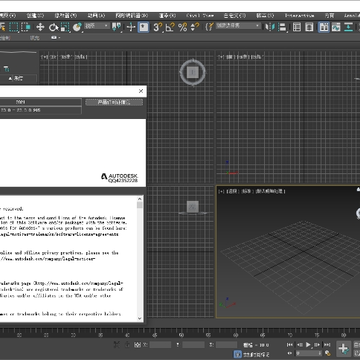Screen dimensions: 360x360
Task: Open the Interactive menu
Action: pos(299,16)
